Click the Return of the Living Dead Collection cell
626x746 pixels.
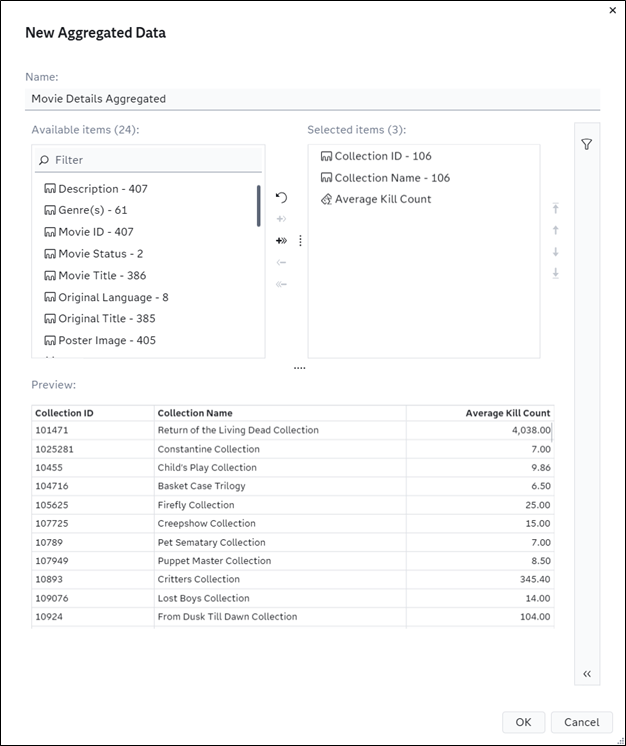[x=280, y=430]
